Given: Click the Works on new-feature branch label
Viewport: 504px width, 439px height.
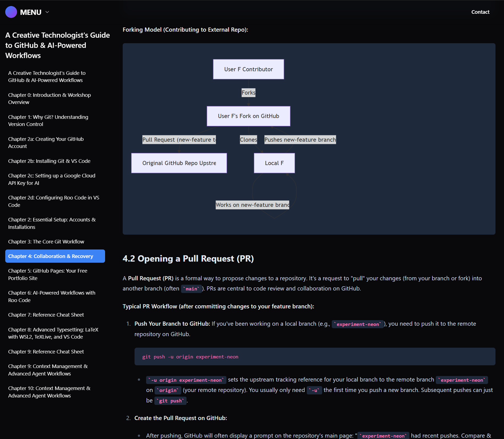Looking at the screenshot, I should [252, 205].
